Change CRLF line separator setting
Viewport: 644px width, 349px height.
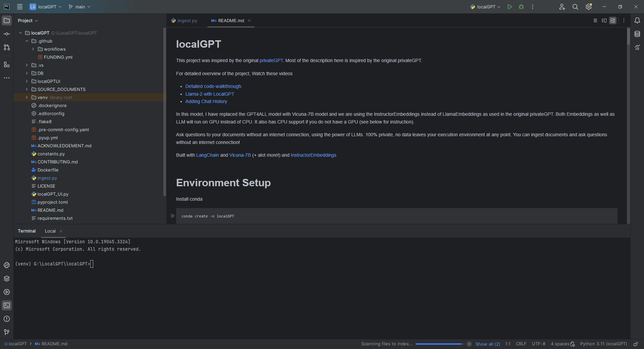[521, 344]
